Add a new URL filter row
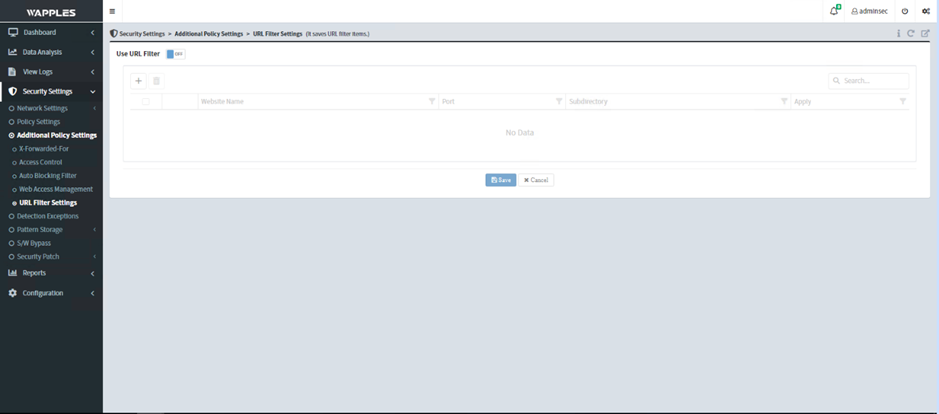 (139, 81)
